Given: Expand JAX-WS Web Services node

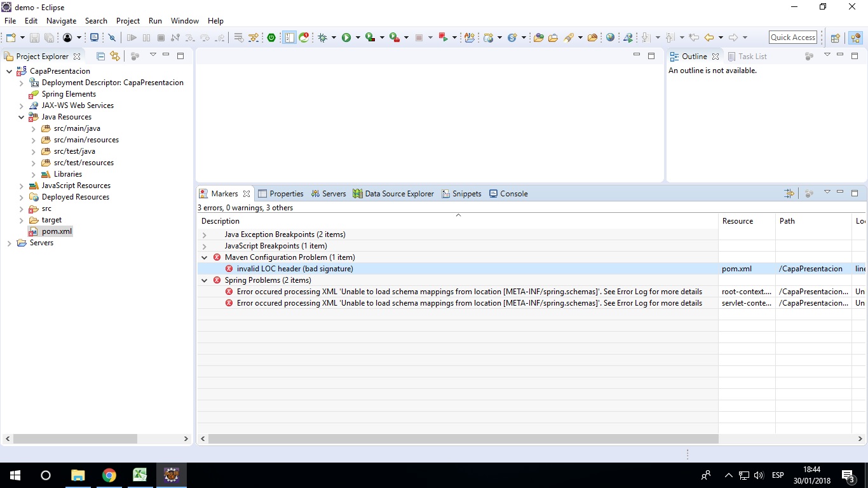Looking at the screenshot, I should [x=21, y=105].
